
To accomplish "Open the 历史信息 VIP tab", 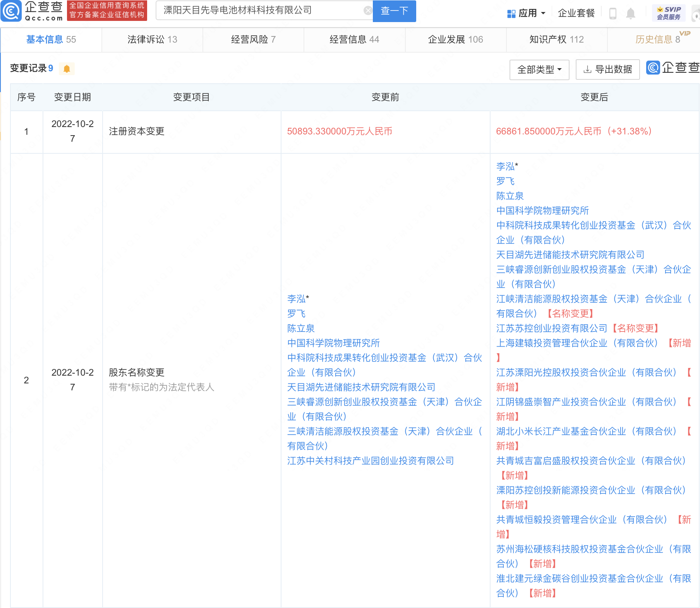I will 657,40.
